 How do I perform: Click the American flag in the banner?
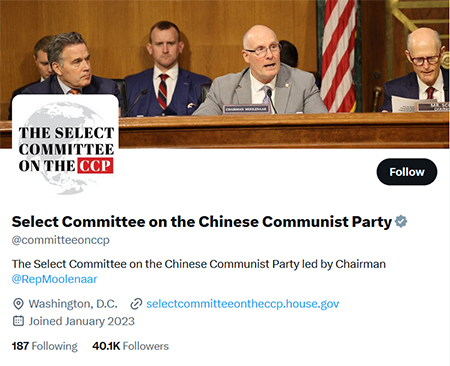pyautogui.click(x=338, y=56)
